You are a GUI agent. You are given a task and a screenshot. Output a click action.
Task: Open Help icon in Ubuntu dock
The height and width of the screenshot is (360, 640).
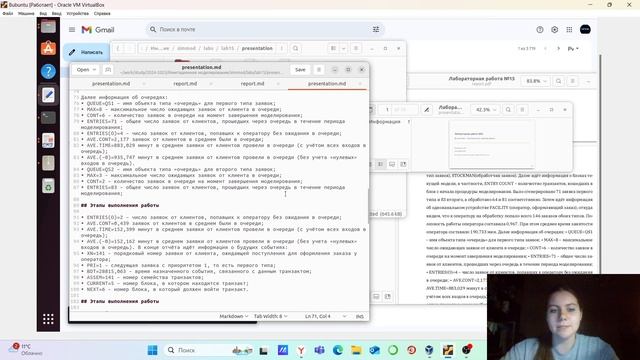pyautogui.click(x=48, y=71)
